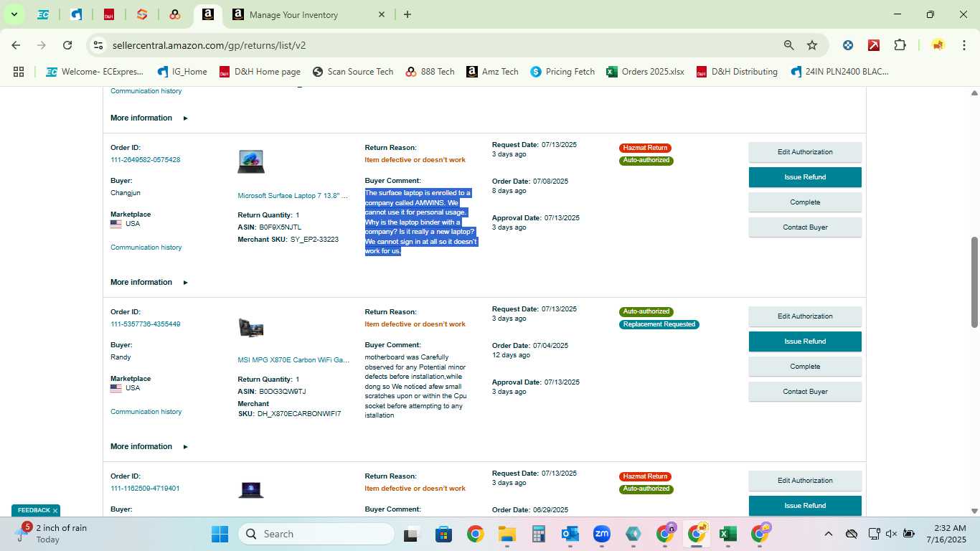980x551 pixels.
Task: Open MSI MPG X870E Carbon WiFi product link
Action: pyautogui.click(x=293, y=359)
